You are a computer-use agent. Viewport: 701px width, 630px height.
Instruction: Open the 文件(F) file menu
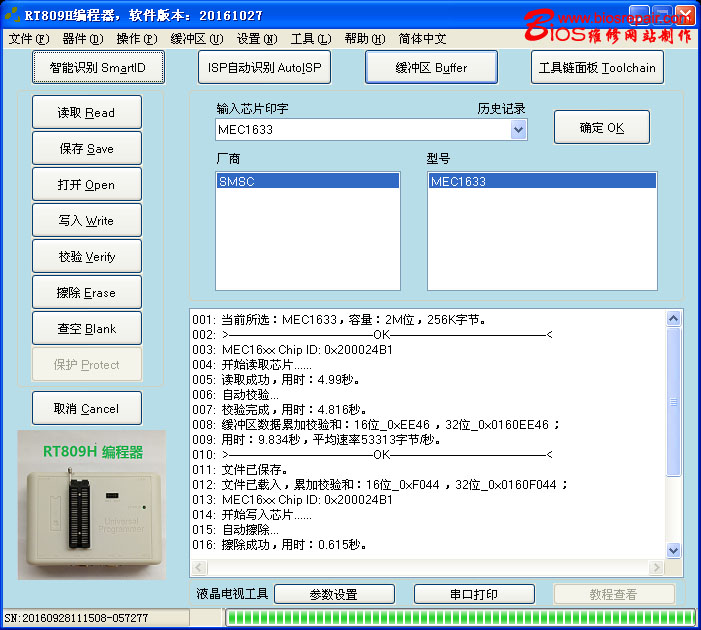click(x=29, y=39)
